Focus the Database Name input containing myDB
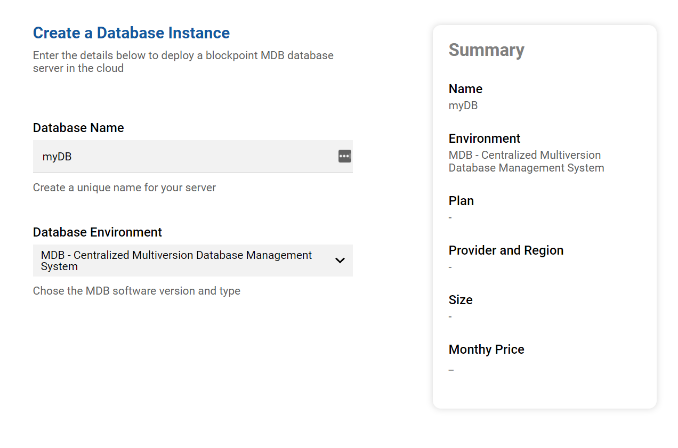Viewport: 678px width, 448px height. click(x=180, y=156)
